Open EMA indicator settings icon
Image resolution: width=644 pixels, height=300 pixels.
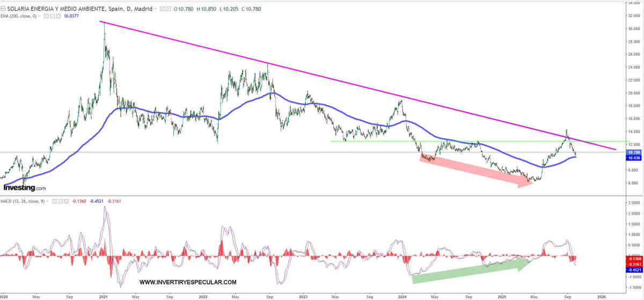pyautogui.click(x=52, y=16)
